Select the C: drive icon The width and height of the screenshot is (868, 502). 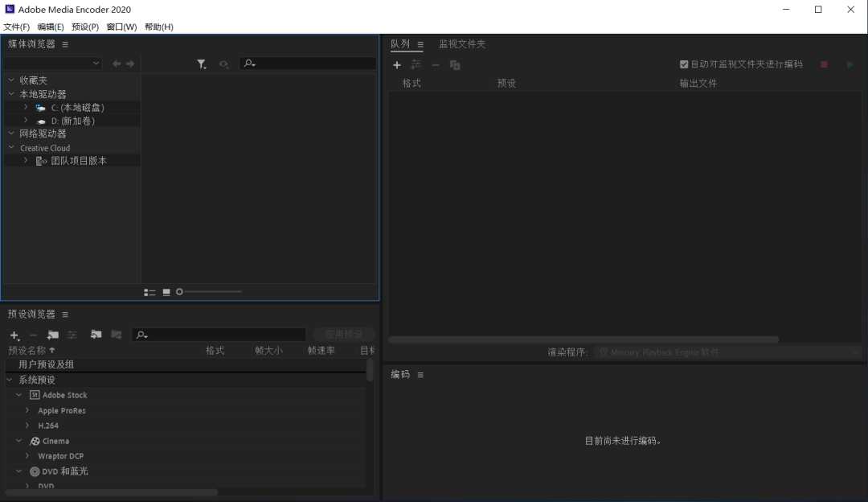click(x=40, y=108)
